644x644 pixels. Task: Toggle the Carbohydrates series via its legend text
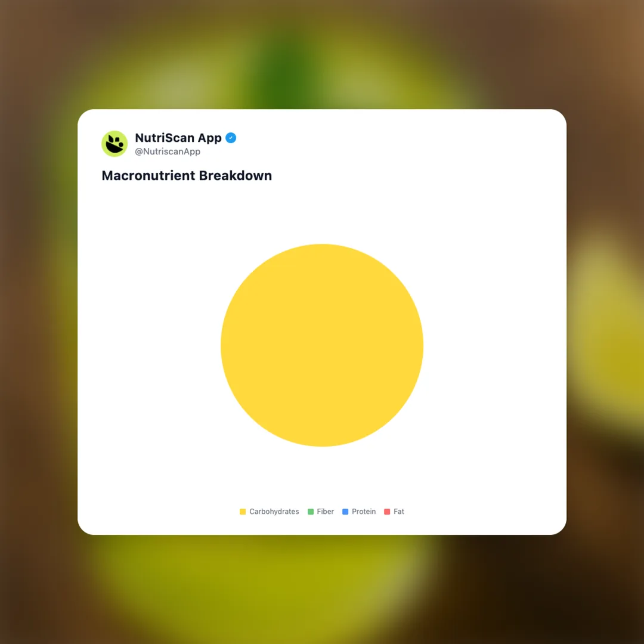[x=274, y=512]
